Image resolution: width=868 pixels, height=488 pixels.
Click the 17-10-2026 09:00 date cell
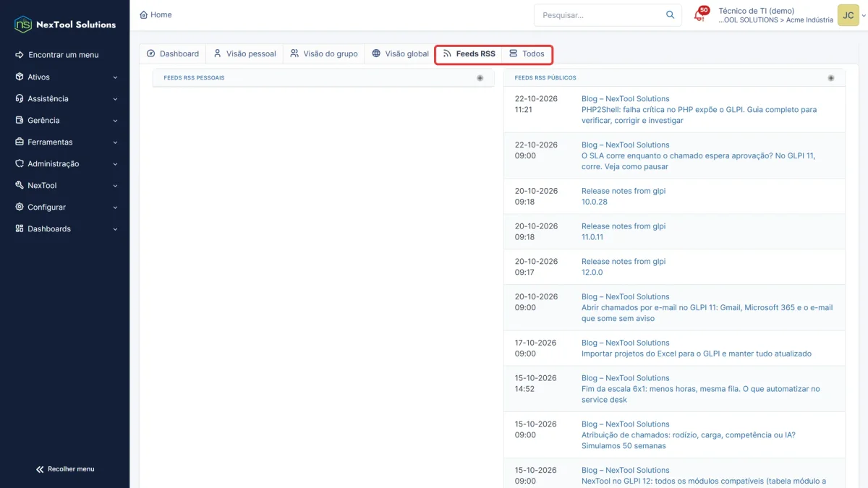(536, 348)
